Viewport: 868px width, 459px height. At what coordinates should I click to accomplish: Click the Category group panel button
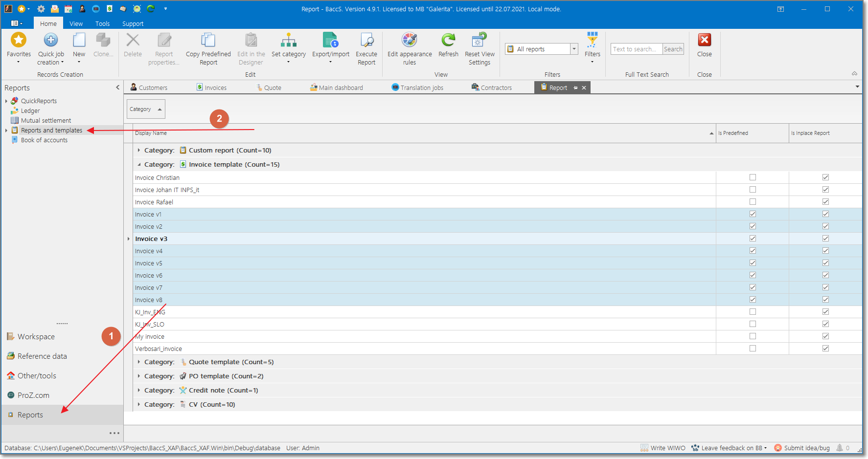[146, 109]
